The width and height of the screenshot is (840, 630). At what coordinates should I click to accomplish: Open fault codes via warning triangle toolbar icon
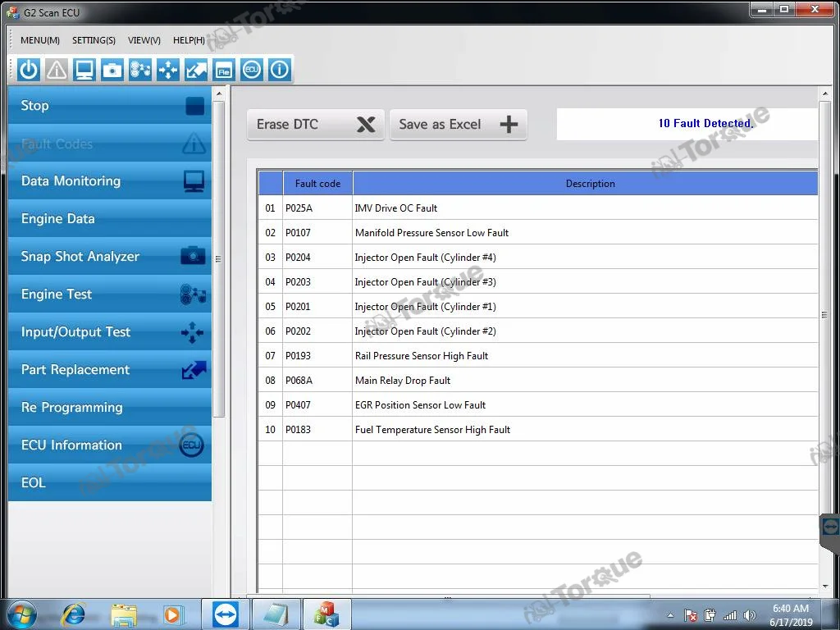57,70
